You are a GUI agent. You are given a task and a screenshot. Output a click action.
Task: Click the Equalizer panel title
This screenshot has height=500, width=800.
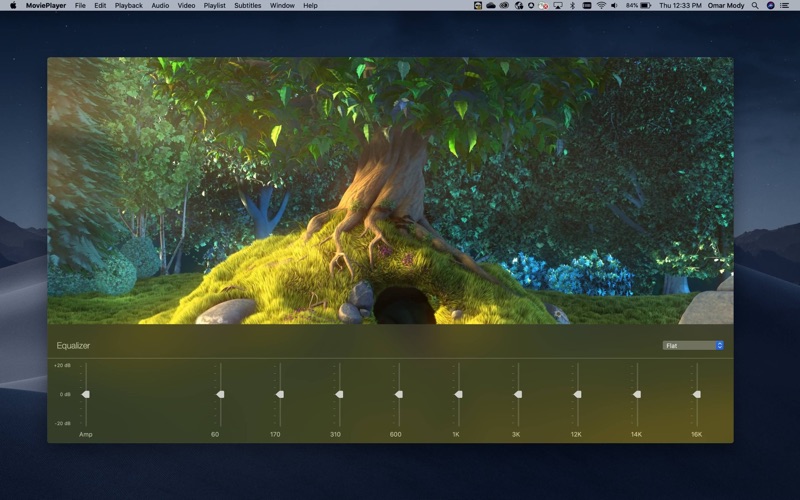(73, 345)
